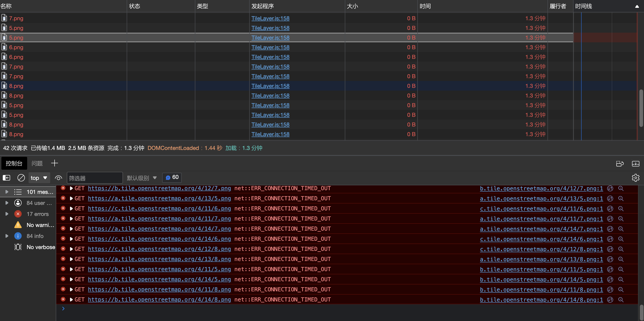
Task: Switch to the 问题 tab
Action: pyautogui.click(x=37, y=163)
